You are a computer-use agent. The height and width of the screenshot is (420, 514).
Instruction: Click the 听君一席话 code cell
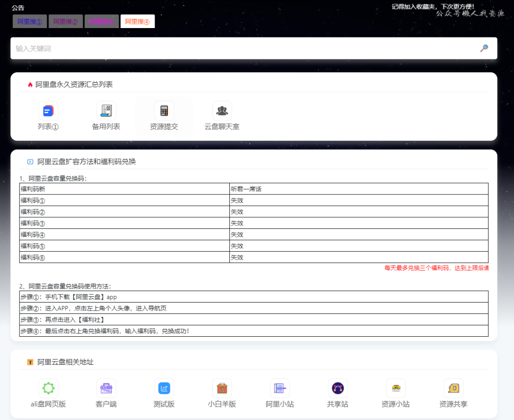(359, 189)
